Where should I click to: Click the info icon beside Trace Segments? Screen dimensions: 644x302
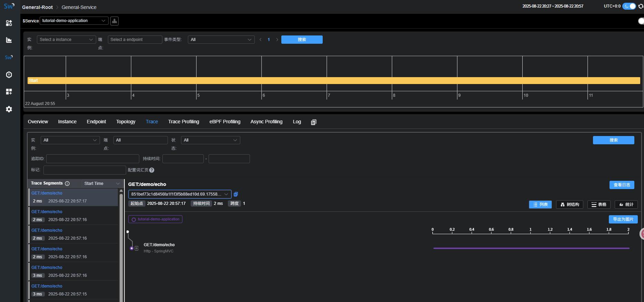(x=67, y=184)
